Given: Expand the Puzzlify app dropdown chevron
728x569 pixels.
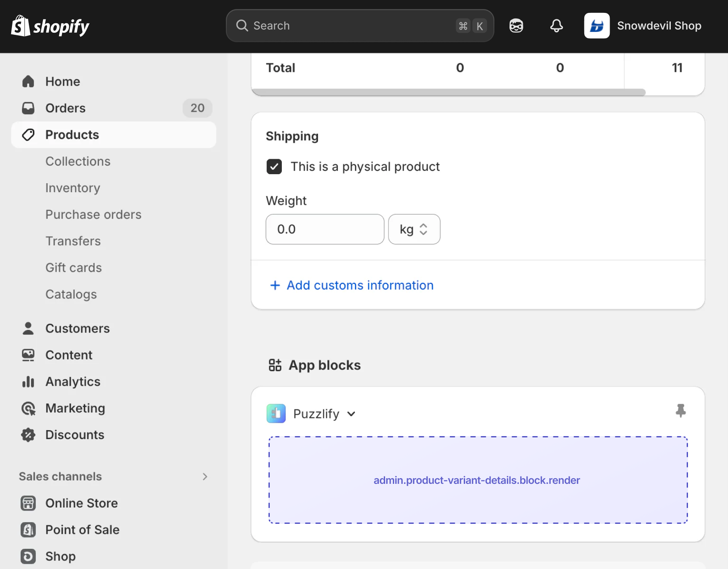Looking at the screenshot, I should point(351,414).
